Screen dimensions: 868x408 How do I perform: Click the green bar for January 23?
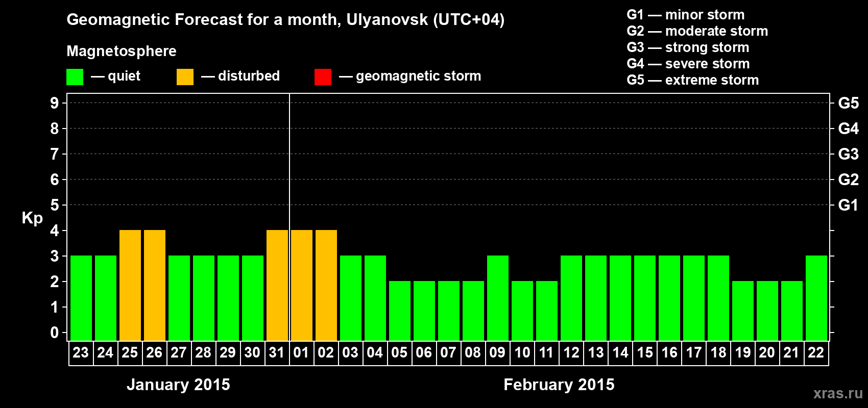pos(81,298)
